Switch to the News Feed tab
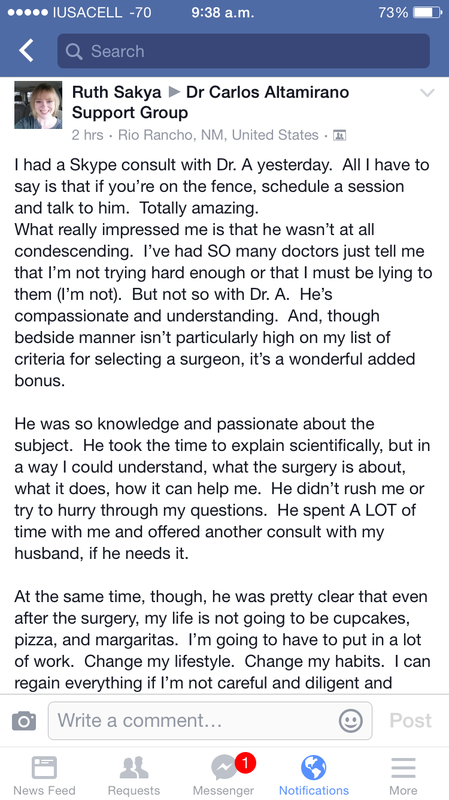The height and width of the screenshot is (800, 449). click(x=44, y=776)
